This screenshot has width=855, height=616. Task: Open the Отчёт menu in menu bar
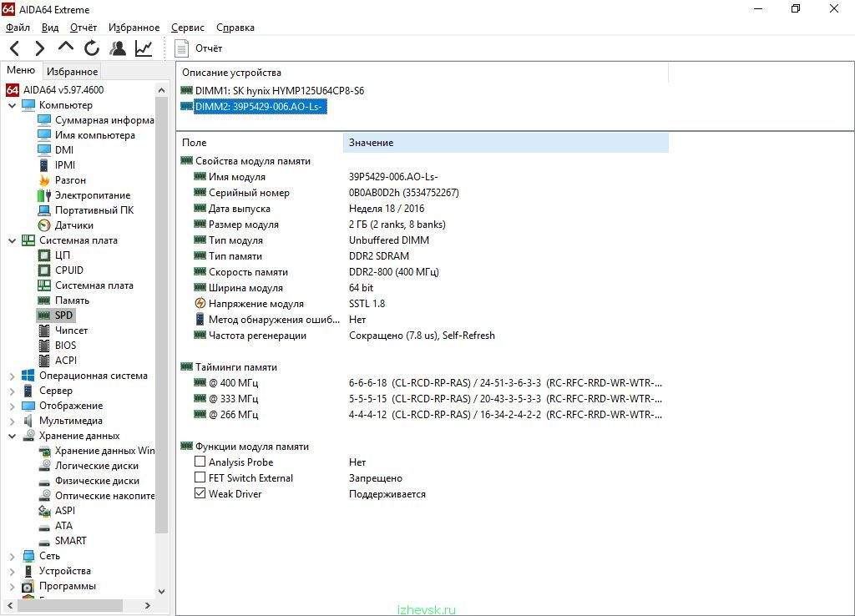tap(83, 28)
